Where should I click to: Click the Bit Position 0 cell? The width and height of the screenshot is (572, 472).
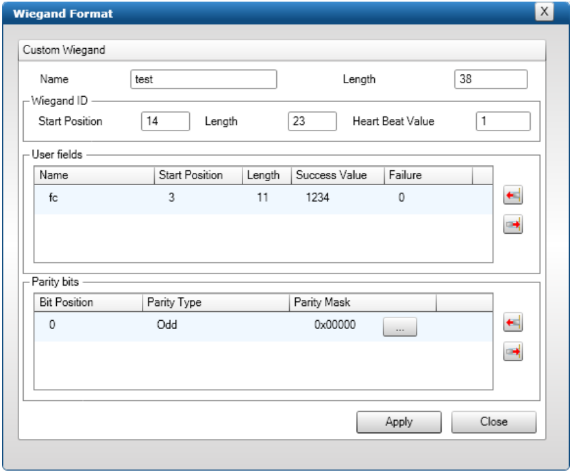[x=52, y=325]
